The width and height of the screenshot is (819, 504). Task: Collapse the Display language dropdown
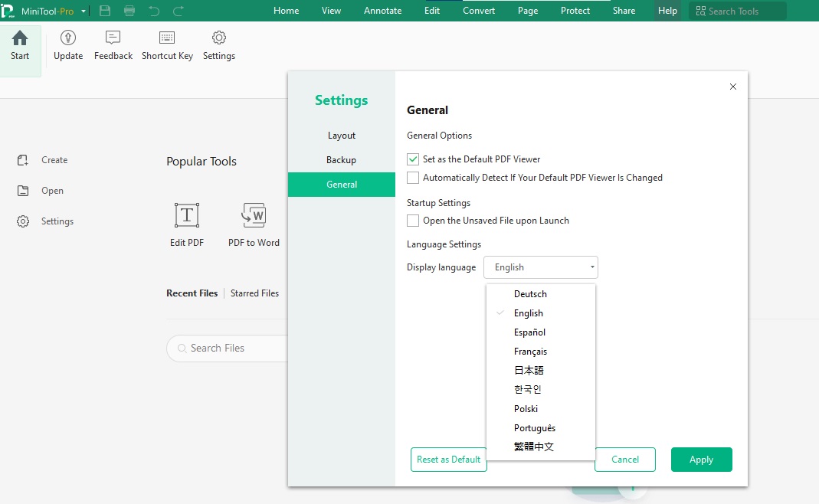pyautogui.click(x=541, y=267)
